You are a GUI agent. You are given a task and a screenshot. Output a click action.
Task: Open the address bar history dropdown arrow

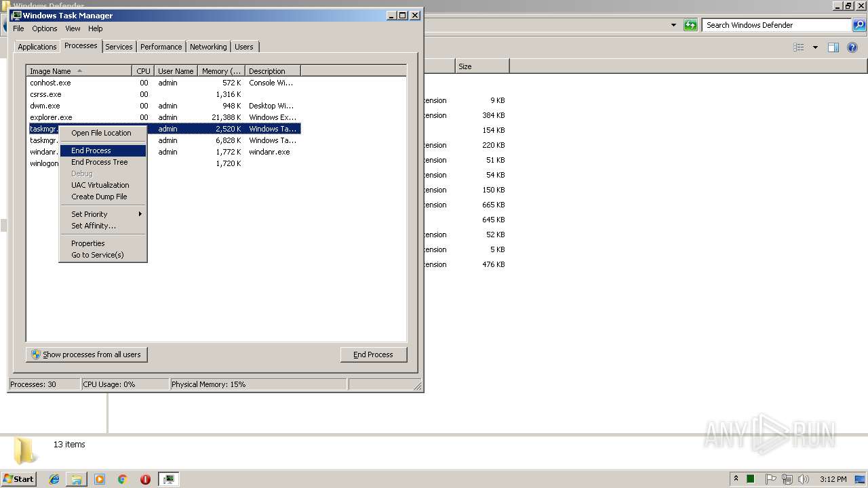point(673,25)
